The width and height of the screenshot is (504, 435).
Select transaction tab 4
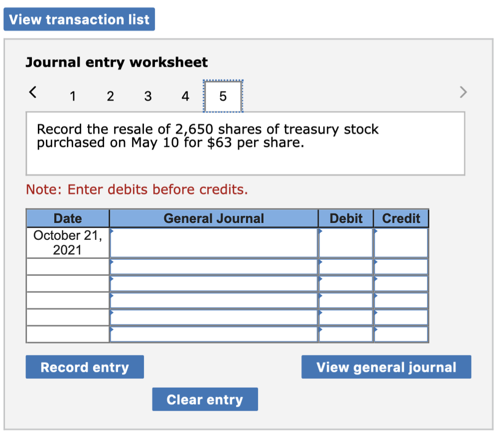click(185, 96)
